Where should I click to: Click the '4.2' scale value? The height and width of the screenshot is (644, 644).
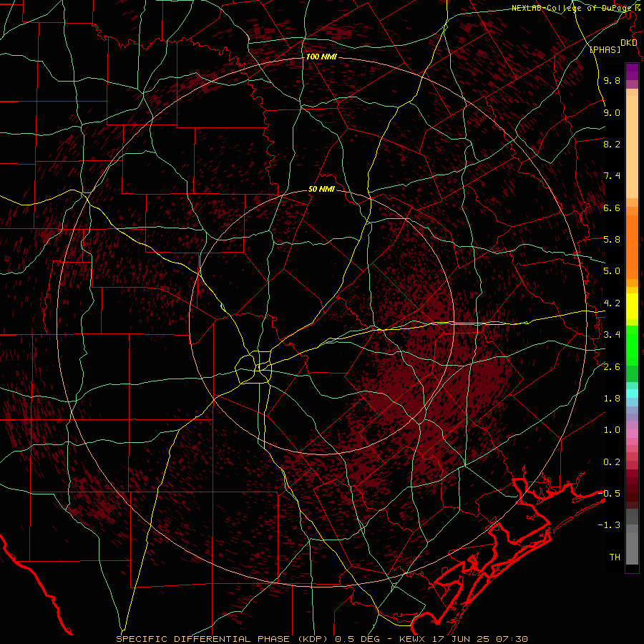pos(612,303)
